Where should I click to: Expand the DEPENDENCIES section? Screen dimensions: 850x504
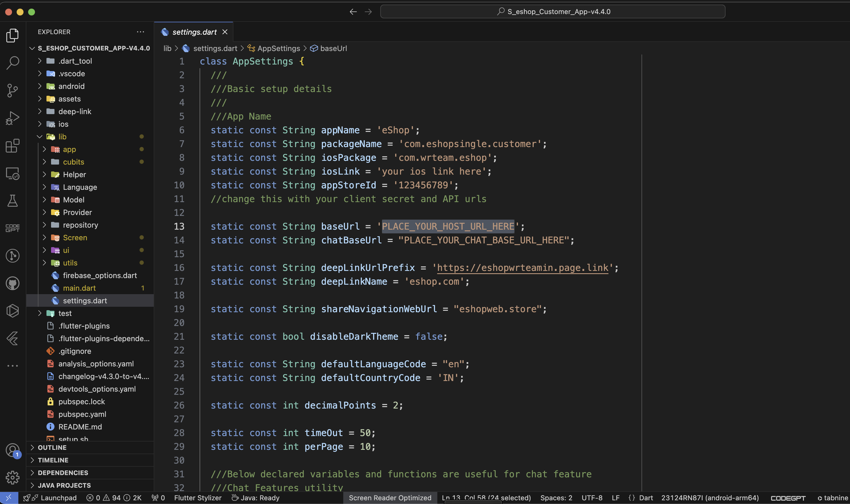(x=90, y=473)
